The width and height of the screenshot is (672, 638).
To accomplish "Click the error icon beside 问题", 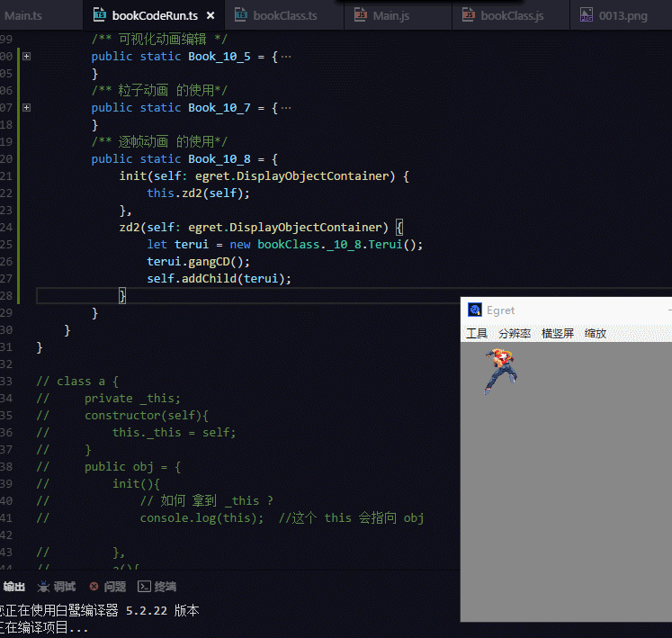I will [94, 587].
